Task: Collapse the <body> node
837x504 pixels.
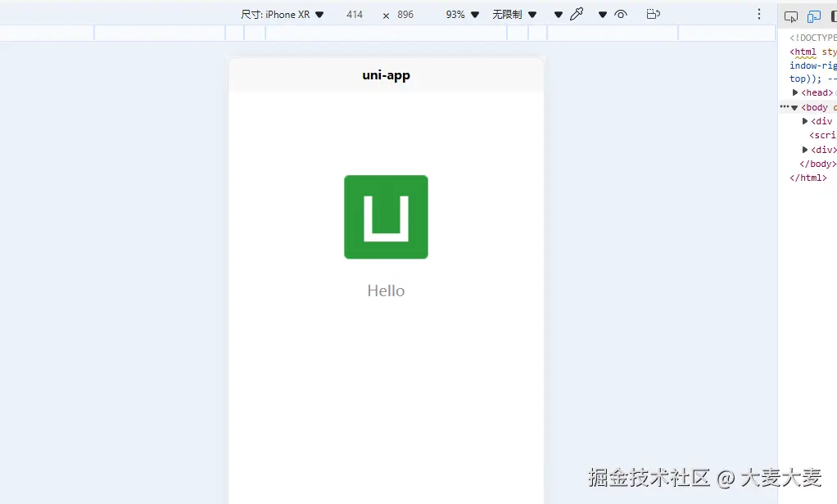Action: (794, 108)
